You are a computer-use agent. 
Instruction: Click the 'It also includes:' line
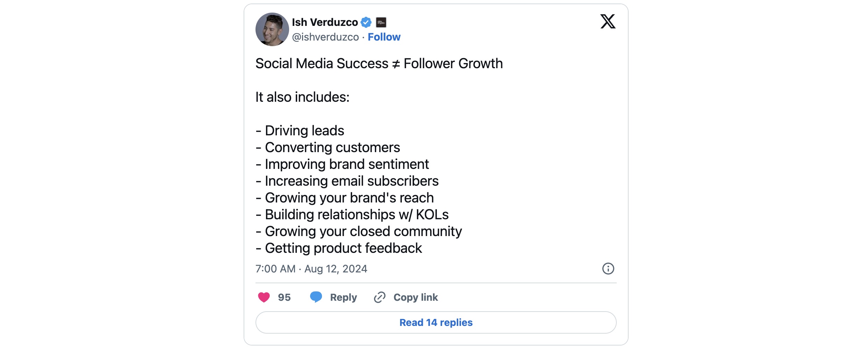[302, 97]
